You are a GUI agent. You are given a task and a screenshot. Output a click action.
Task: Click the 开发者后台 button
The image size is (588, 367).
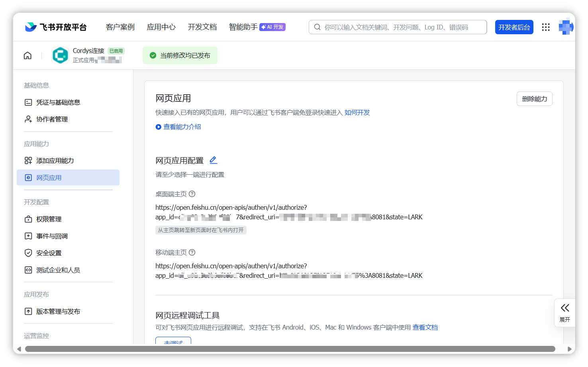tap(514, 27)
